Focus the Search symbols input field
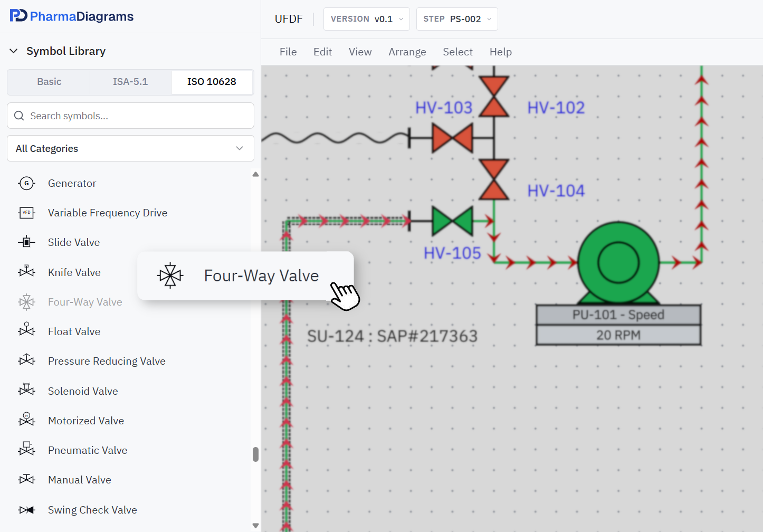 137,116
